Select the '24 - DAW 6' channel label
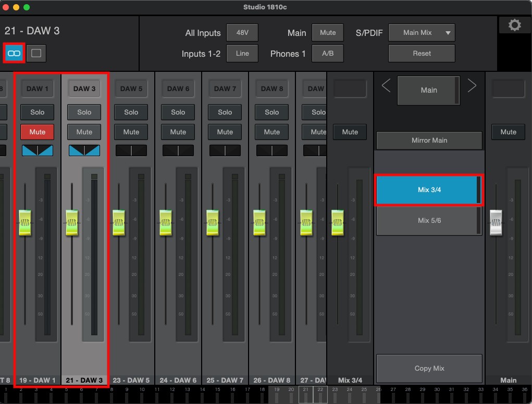532x404 pixels. [178, 380]
